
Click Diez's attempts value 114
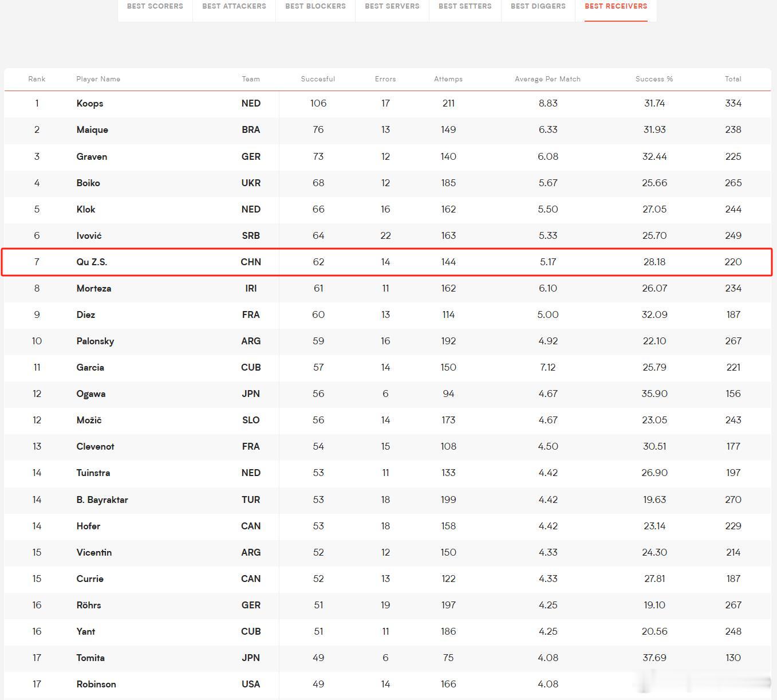coord(448,314)
